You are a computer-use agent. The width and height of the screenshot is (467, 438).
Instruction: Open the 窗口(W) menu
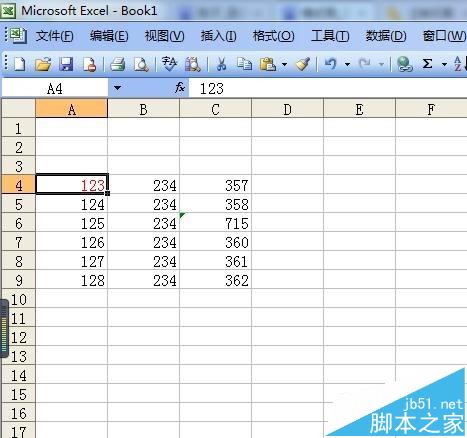(444, 36)
